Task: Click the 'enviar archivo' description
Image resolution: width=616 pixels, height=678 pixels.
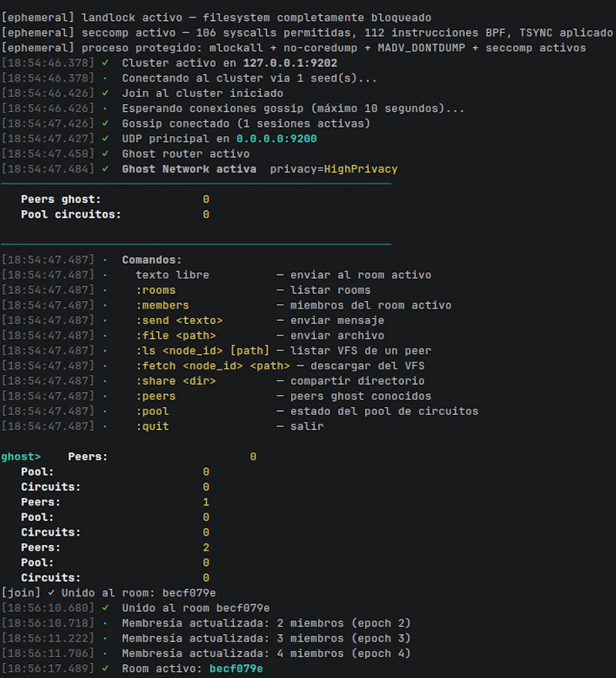Action: click(337, 336)
